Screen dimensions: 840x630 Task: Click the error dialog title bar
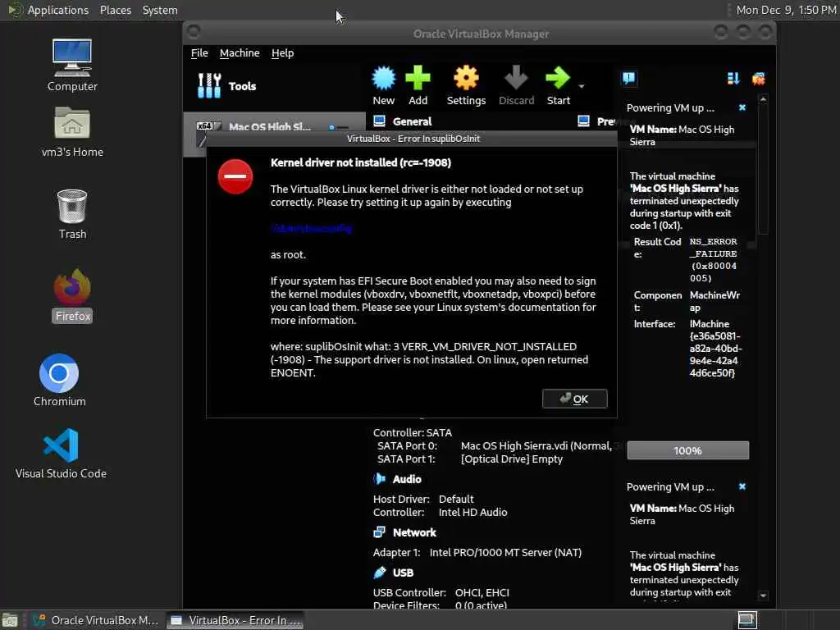pyautogui.click(x=413, y=139)
